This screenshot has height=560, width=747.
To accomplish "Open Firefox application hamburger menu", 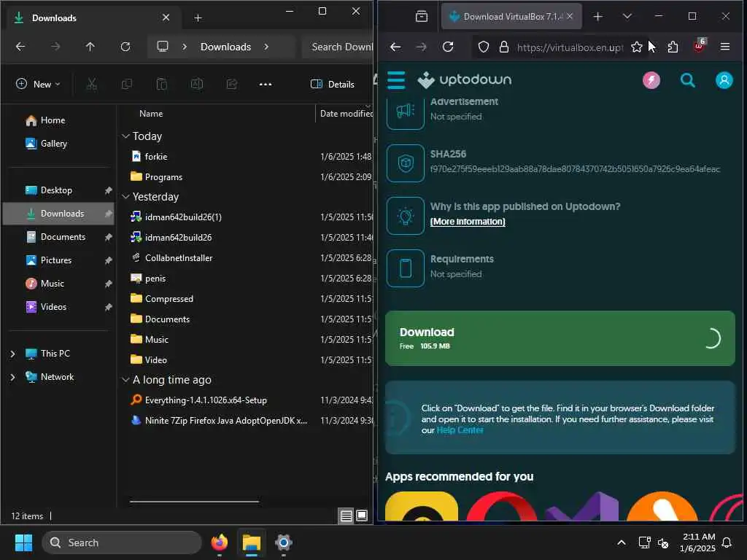I will [x=725, y=47].
